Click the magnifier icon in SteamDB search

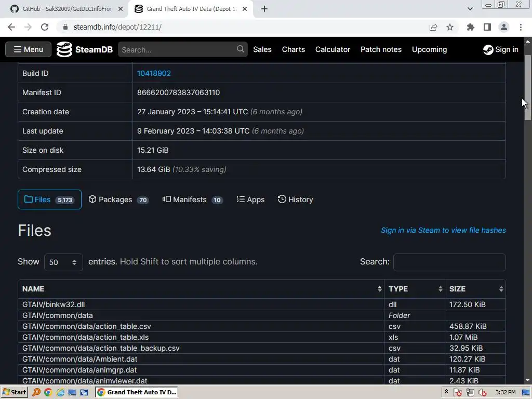(x=241, y=49)
